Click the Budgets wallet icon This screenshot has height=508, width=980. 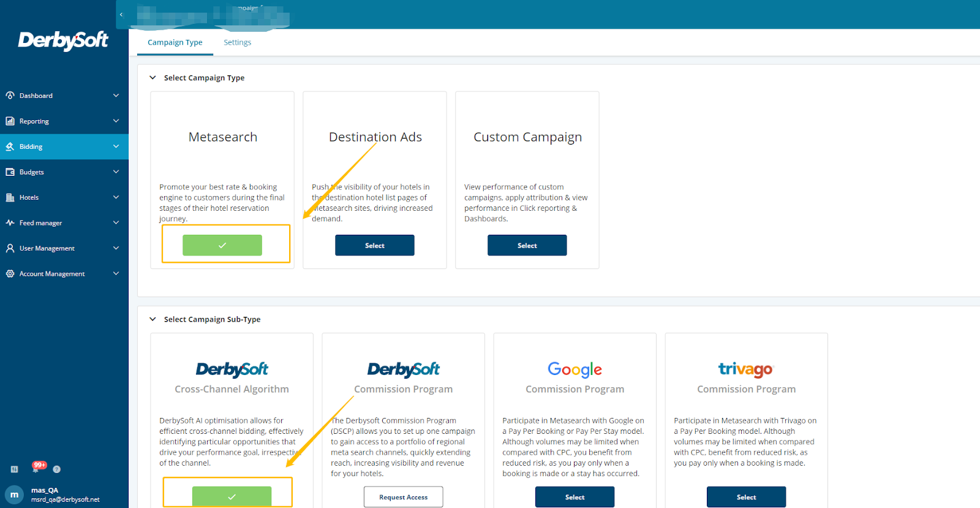click(x=10, y=172)
